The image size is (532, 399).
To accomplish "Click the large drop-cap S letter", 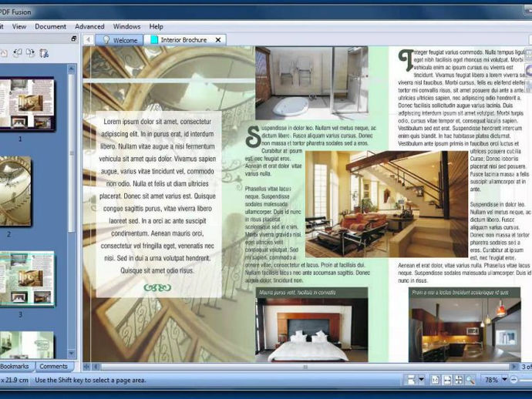I will [x=253, y=136].
